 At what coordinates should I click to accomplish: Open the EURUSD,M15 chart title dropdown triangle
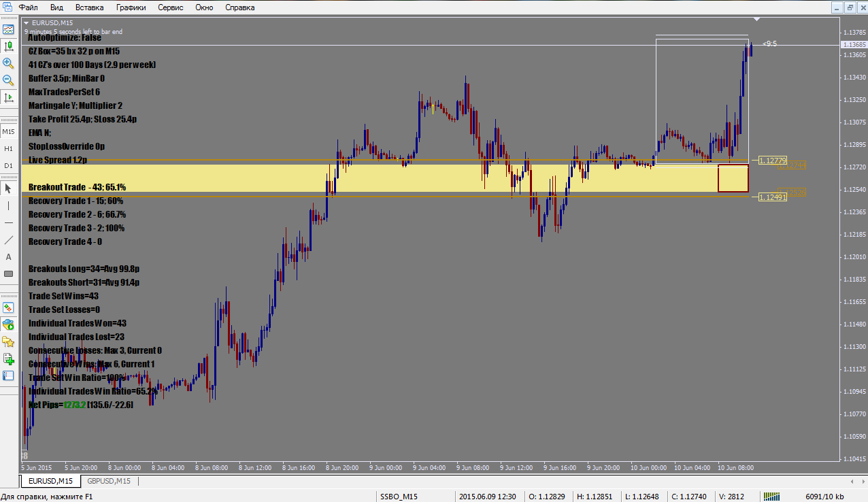click(x=27, y=22)
